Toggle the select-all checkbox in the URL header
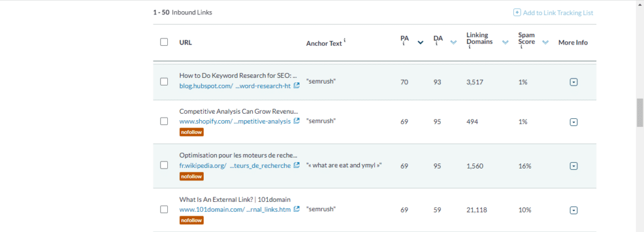644x232 pixels. coord(164,42)
